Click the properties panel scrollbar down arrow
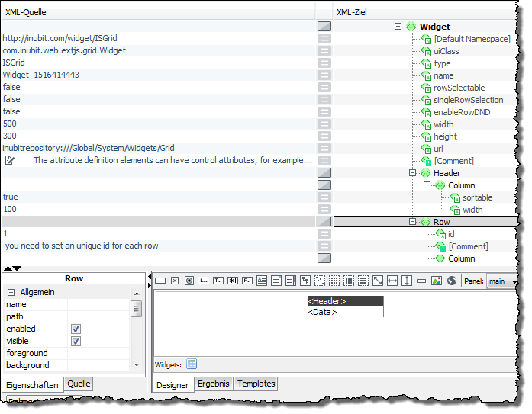Viewport: 532px width, 414px height. (137, 365)
